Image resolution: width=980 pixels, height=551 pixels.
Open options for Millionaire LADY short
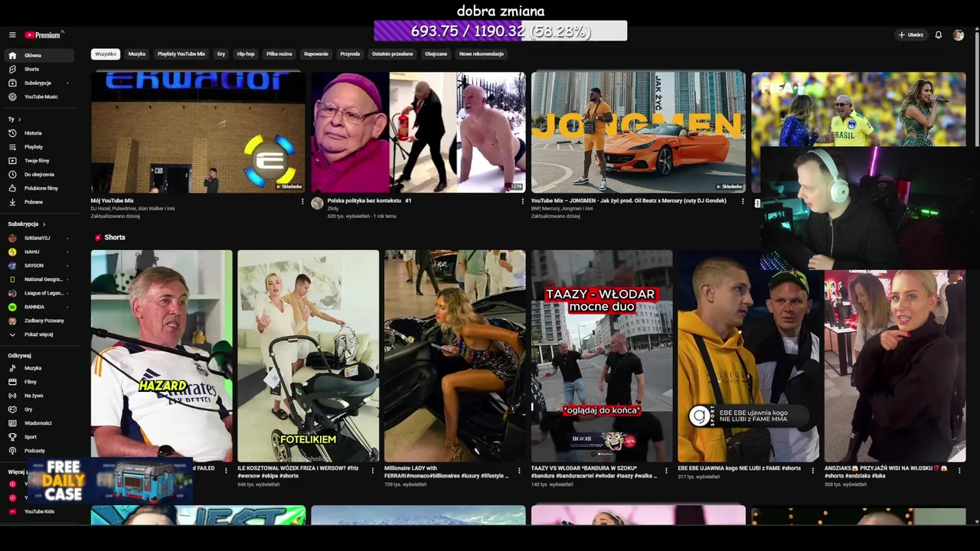click(x=519, y=471)
